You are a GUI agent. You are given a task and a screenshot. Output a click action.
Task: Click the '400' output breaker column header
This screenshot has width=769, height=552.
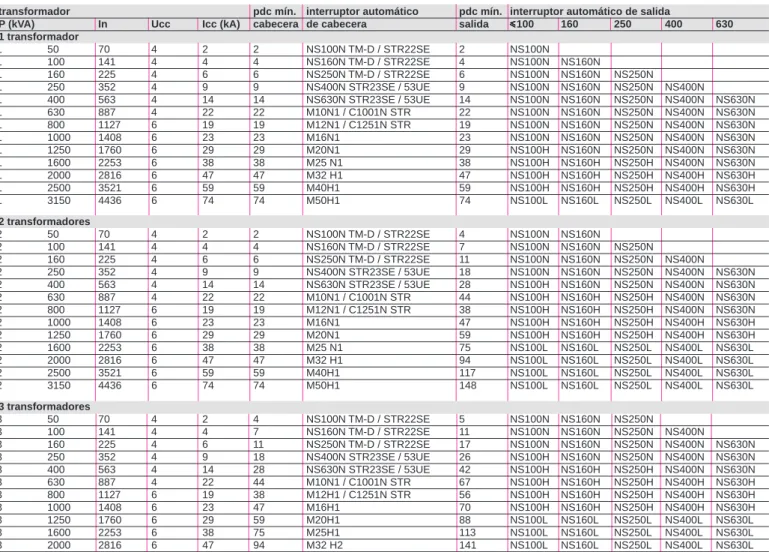tap(673, 24)
